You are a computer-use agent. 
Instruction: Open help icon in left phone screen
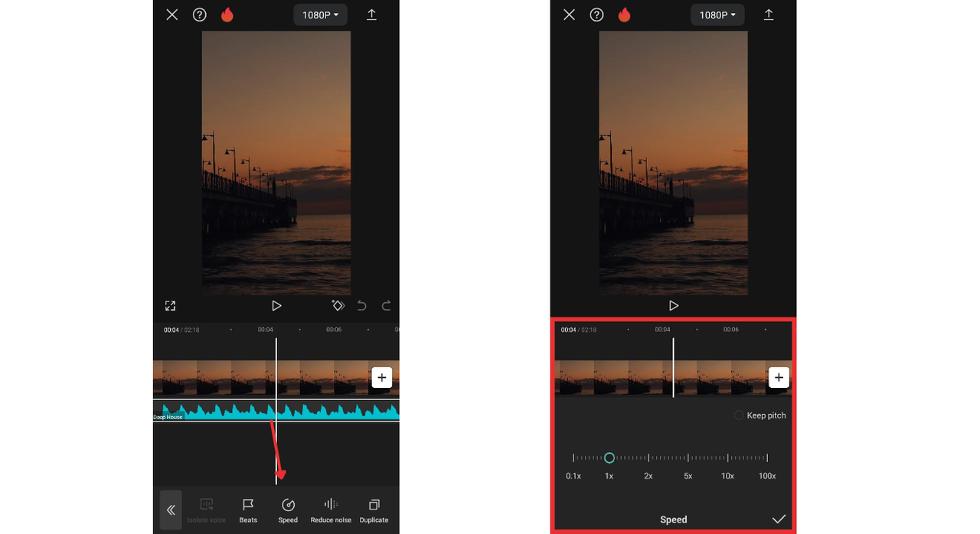coord(200,15)
